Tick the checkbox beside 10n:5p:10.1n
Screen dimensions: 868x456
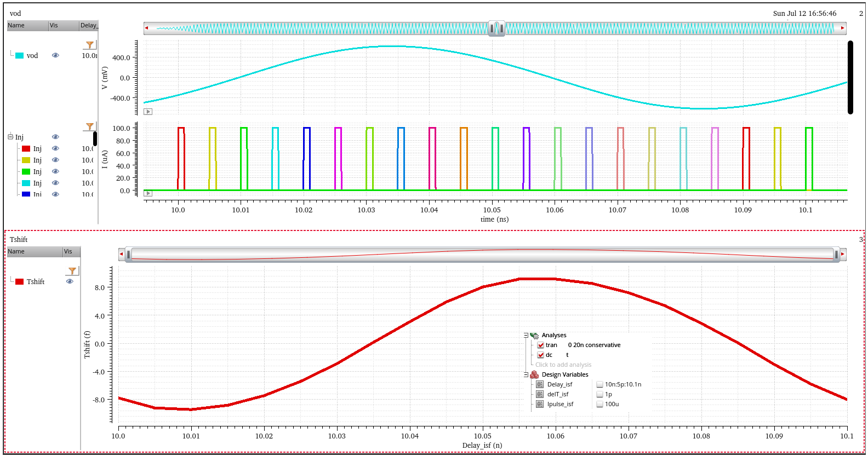[x=600, y=384]
